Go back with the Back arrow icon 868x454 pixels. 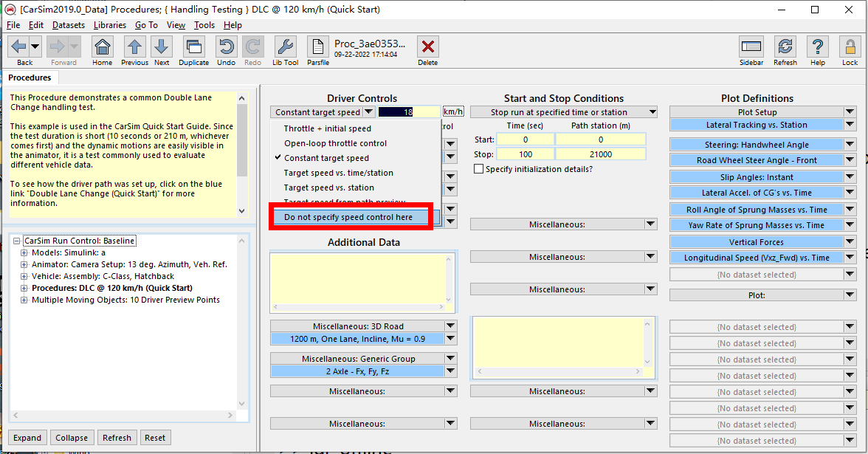[19, 47]
